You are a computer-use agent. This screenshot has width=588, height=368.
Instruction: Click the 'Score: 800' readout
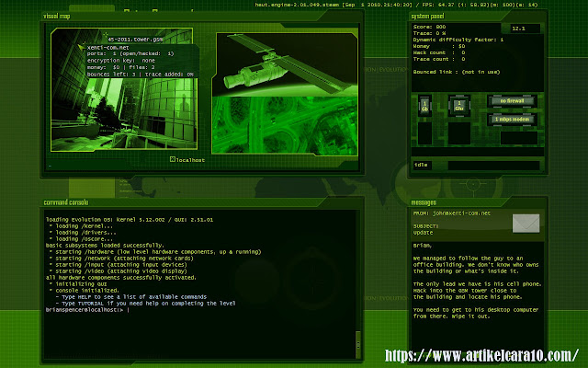[429, 27]
